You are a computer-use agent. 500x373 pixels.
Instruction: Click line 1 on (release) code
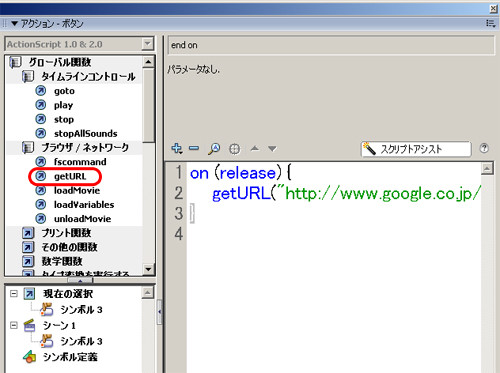(241, 173)
